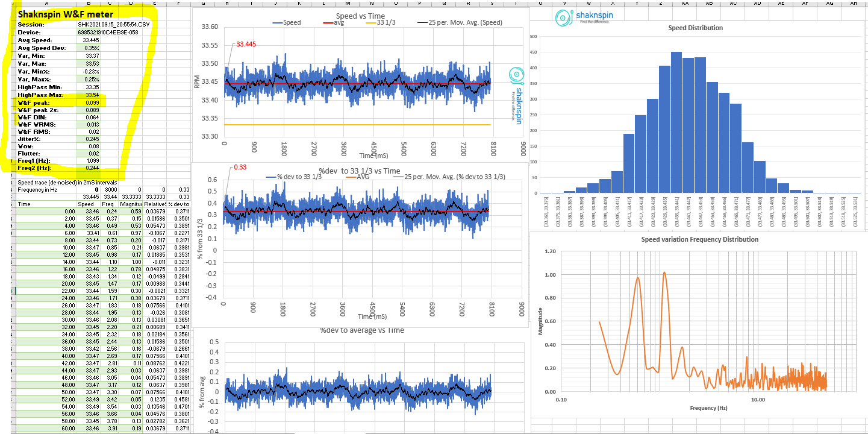Viewport: 868px width, 434px height.
Task: Select column A header
Action: [46, 3]
